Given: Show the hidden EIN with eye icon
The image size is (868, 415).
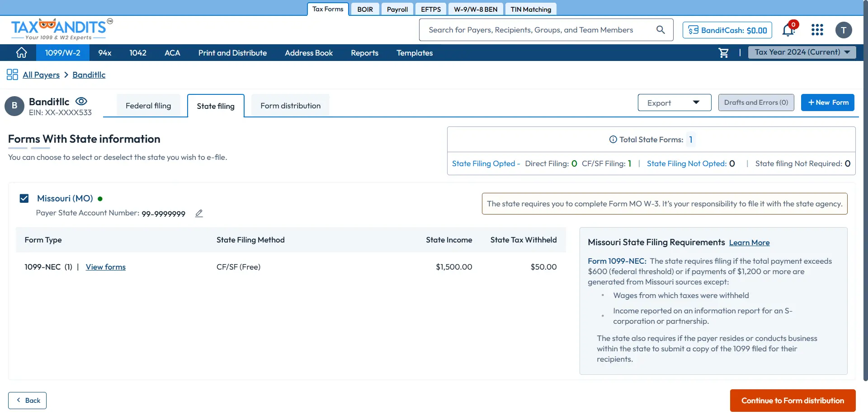Looking at the screenshot, I should click(x=81, y=101).
